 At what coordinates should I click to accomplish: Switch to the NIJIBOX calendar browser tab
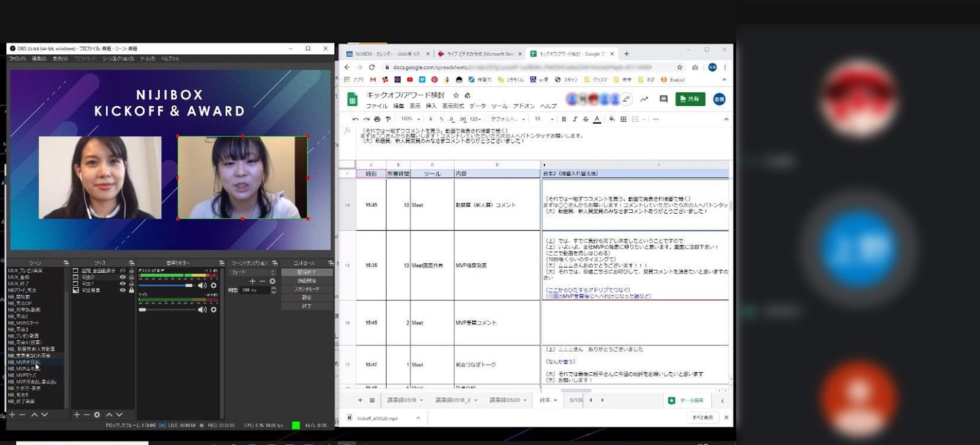click(x=387, y=54)
